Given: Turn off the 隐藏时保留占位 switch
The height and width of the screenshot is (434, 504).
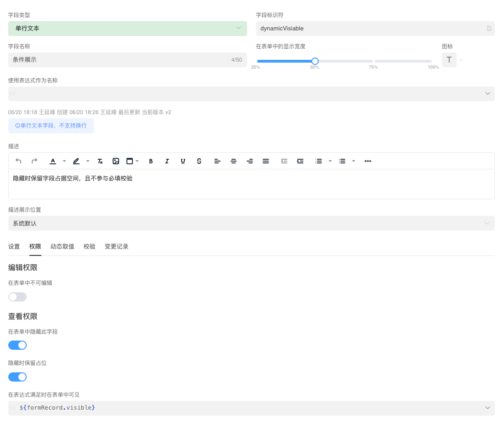Looking at the screenshot, I should point(17,377).
